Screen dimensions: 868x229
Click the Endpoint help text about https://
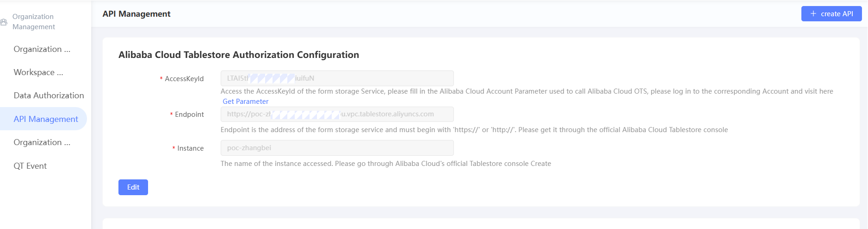[x=474, y=130]
